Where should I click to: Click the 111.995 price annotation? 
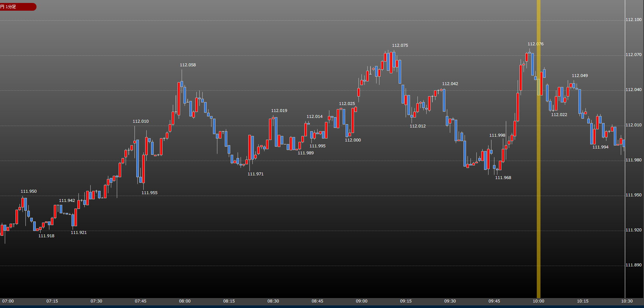pos(318,146)
